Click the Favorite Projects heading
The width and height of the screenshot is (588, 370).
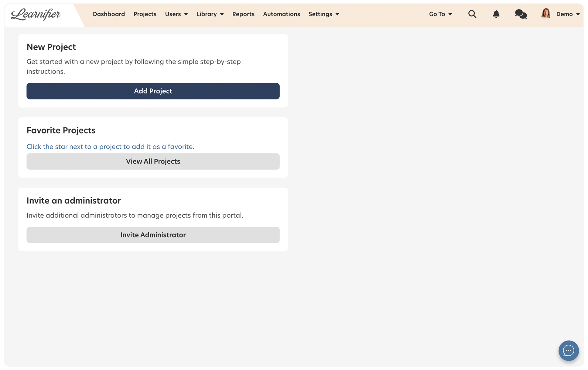(61, 130)
